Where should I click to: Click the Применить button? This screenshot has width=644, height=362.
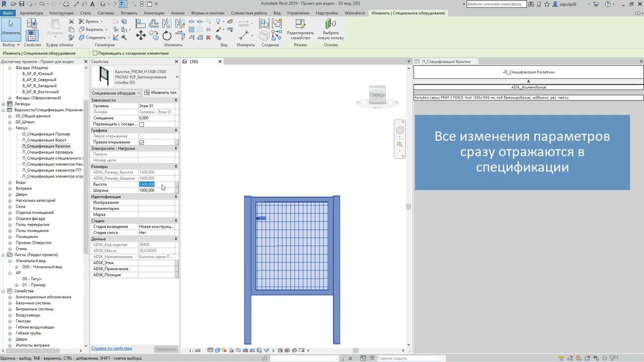(166, 349)
